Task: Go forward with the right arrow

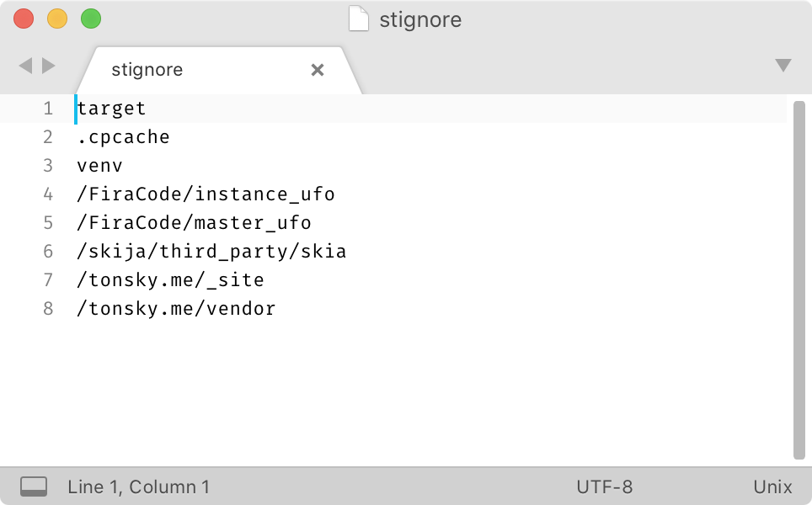Action: [x=49, y=66]
